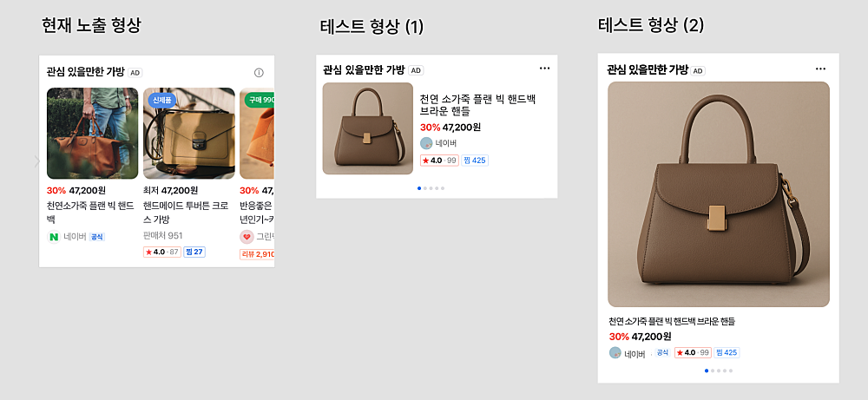Click the 신제품 badge on the yellow bag
This screenshot has width=868, height=400.
point(162,100)
